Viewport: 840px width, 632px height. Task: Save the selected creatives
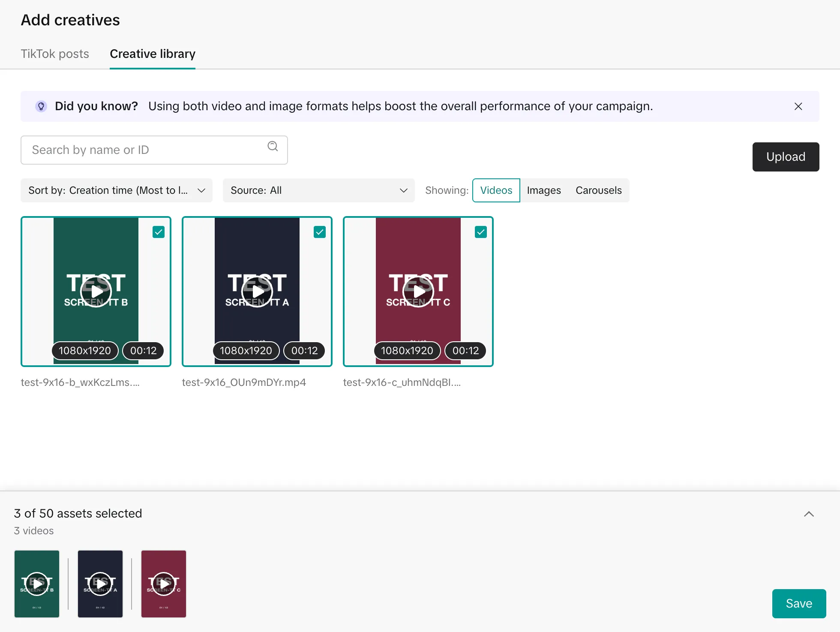coord(799,604)
